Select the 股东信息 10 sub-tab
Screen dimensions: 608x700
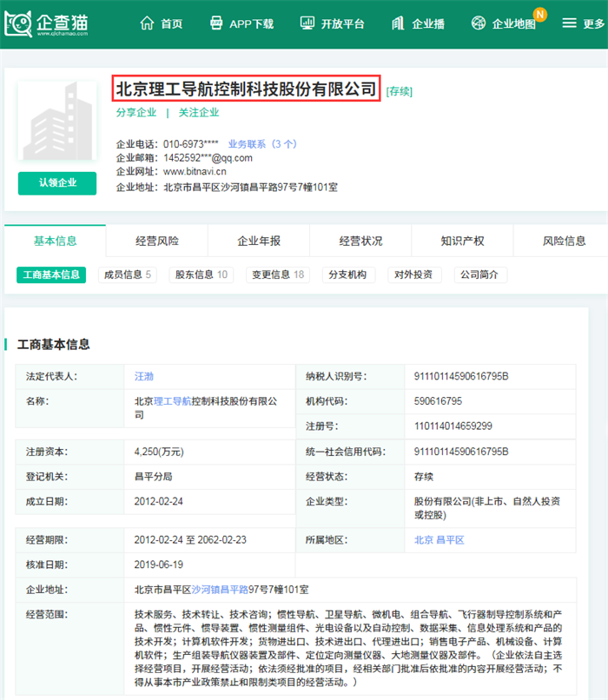click(x=202, y=274)
